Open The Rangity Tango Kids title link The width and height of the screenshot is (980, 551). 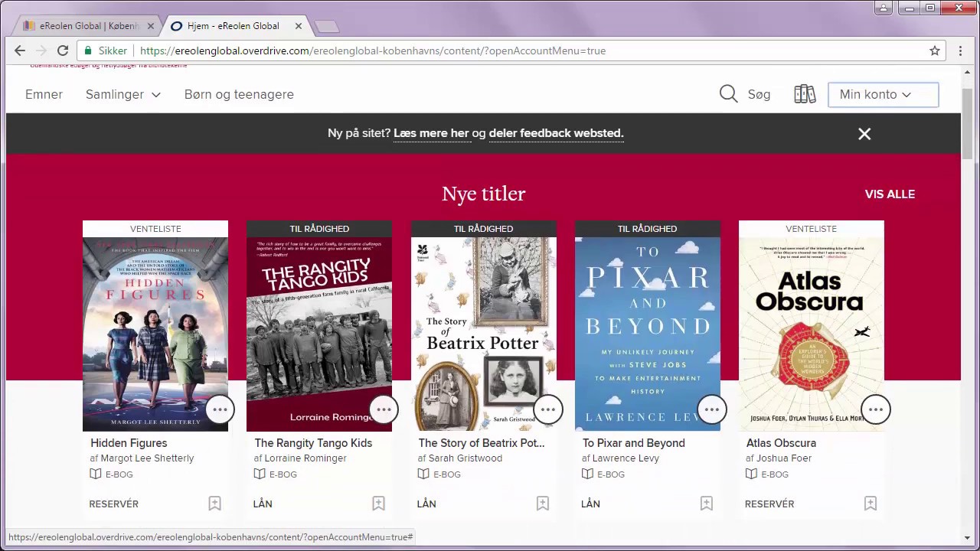[x=313, y=443]
